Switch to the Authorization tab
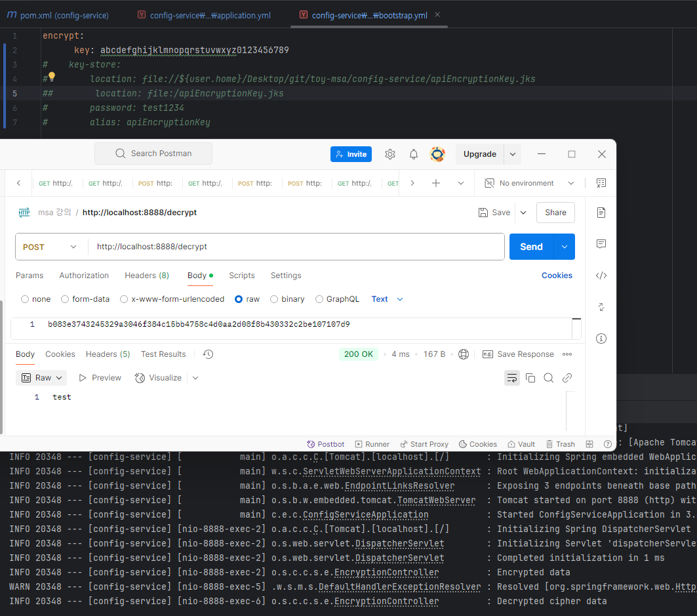 84,276
